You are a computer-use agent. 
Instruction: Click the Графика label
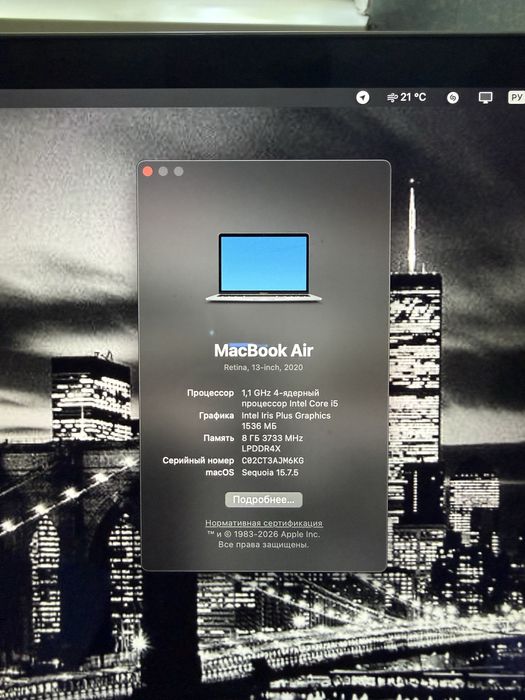tap(217, 415)
